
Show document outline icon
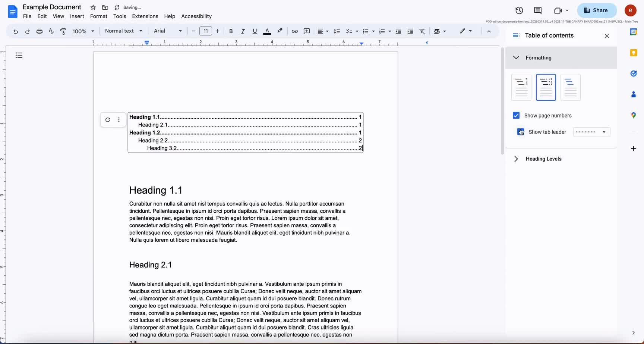pyautogui.click(x=19, y=56)
